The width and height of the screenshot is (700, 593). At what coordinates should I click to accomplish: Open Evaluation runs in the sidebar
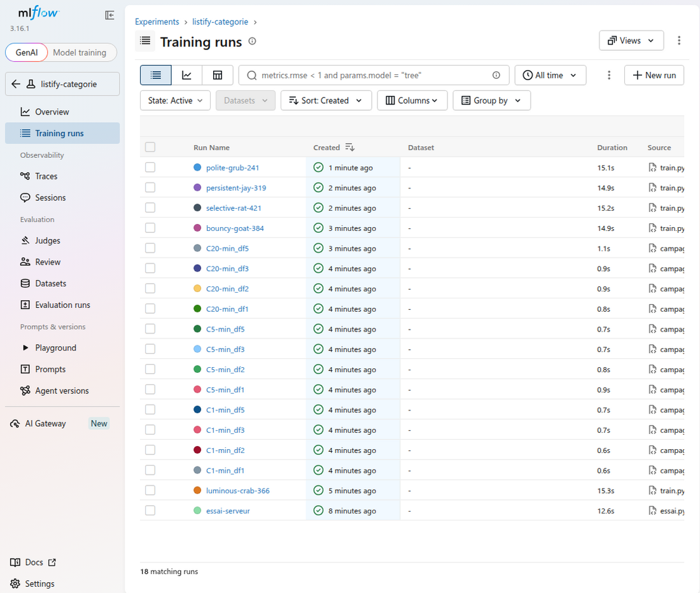point(62,305)
